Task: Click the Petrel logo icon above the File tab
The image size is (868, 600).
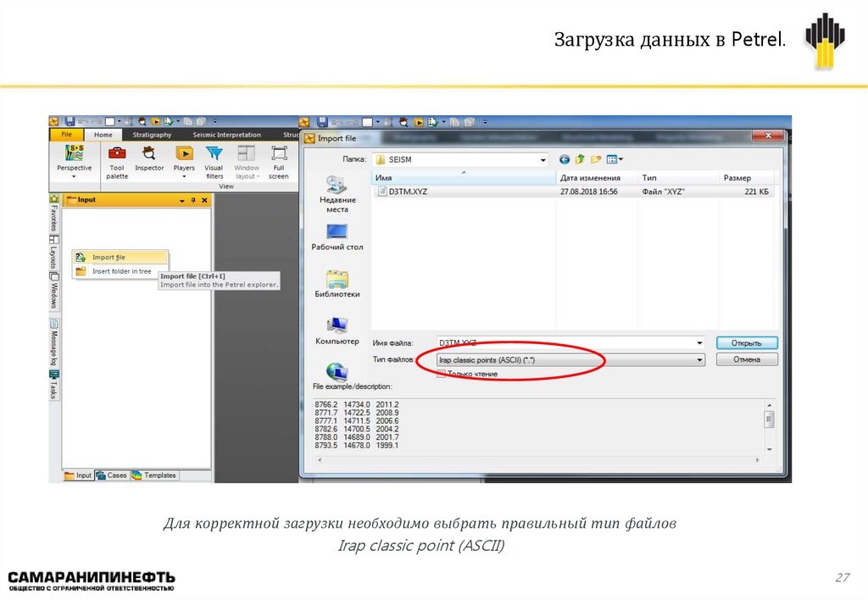Action: click(x=53, y=121)
